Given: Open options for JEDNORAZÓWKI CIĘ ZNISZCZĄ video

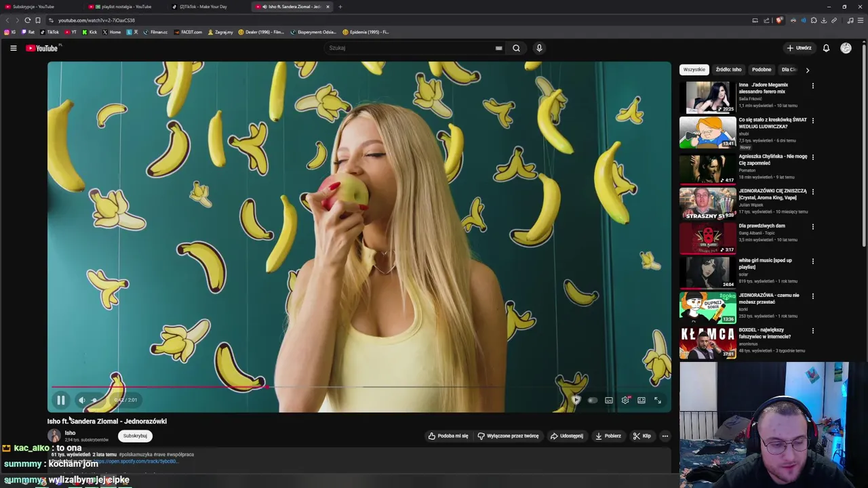Looking at the screenshot, I should (812, 192).
